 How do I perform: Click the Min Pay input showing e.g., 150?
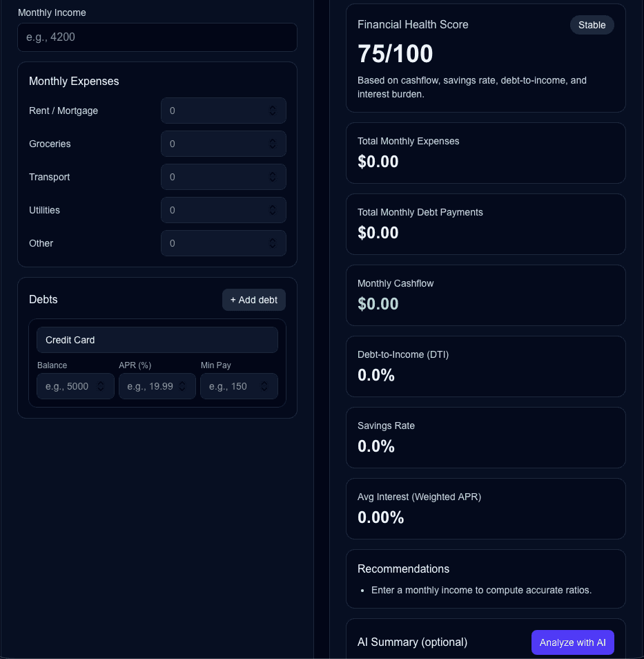pos(233,386)
